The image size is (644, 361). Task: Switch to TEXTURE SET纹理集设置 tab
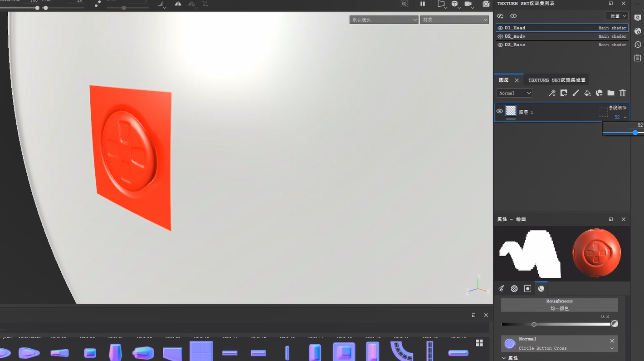[556, 80]
